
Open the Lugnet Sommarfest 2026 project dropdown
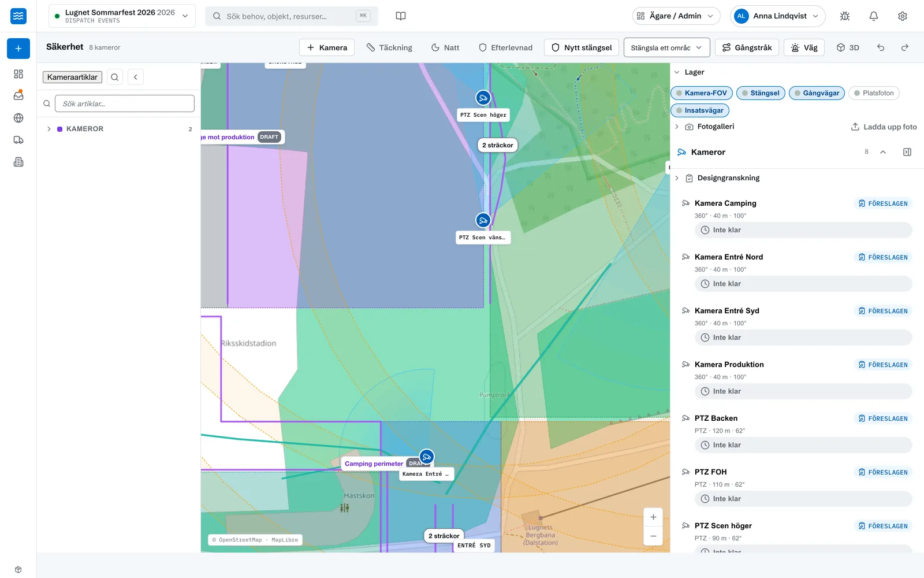coord(122,16)
